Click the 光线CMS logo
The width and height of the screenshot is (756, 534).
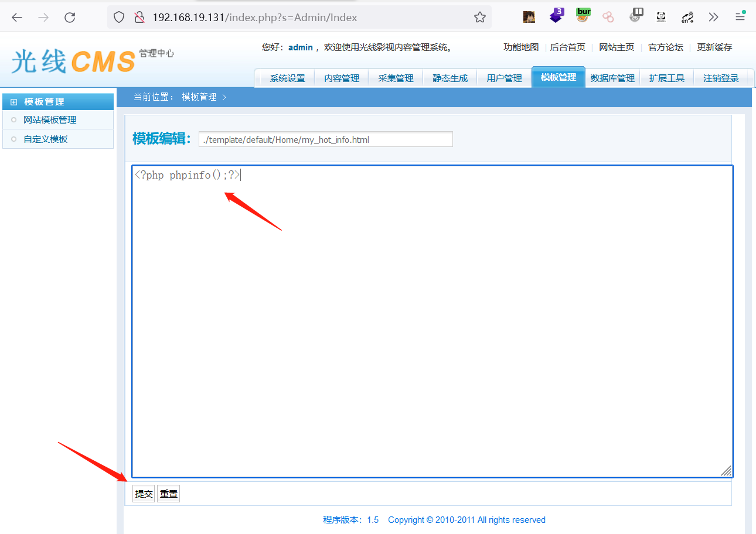(x=73, y=61)
